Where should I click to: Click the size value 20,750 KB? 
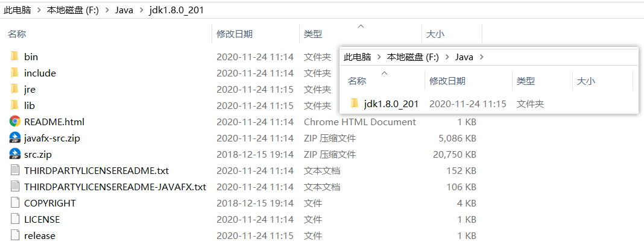(455, 155)
